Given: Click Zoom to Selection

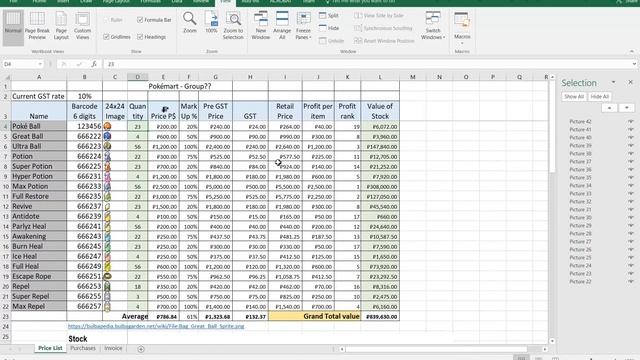Looking at the screenshot, I should pos(233,26).
